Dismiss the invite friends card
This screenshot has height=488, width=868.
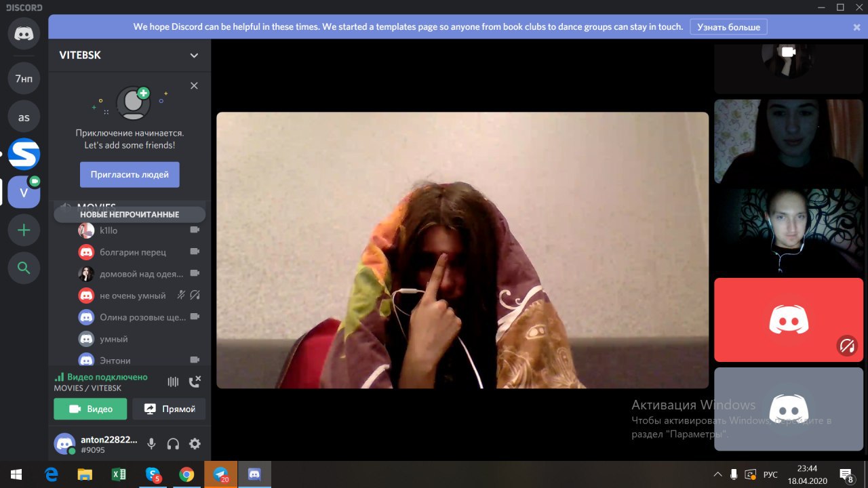[x=194, y=86]
